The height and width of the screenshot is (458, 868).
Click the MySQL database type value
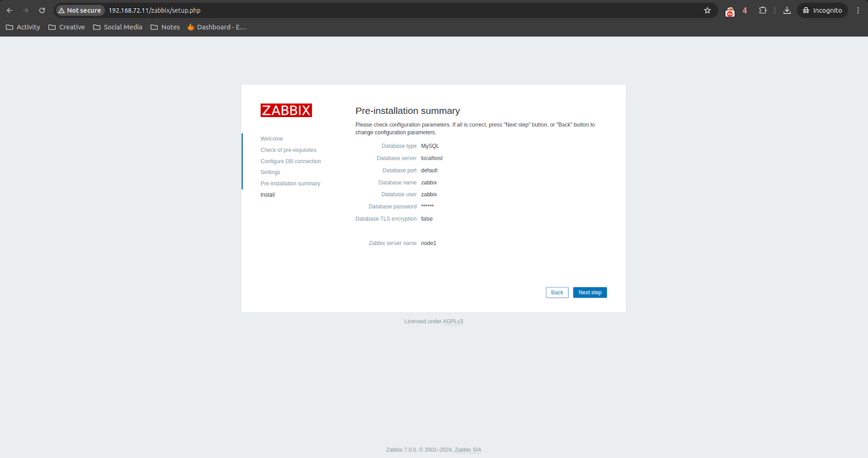point(430,146)
